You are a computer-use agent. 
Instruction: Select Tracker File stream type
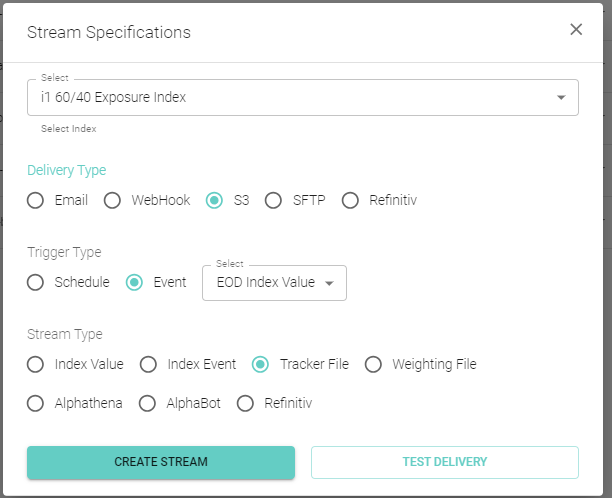[x=261, y=364]
